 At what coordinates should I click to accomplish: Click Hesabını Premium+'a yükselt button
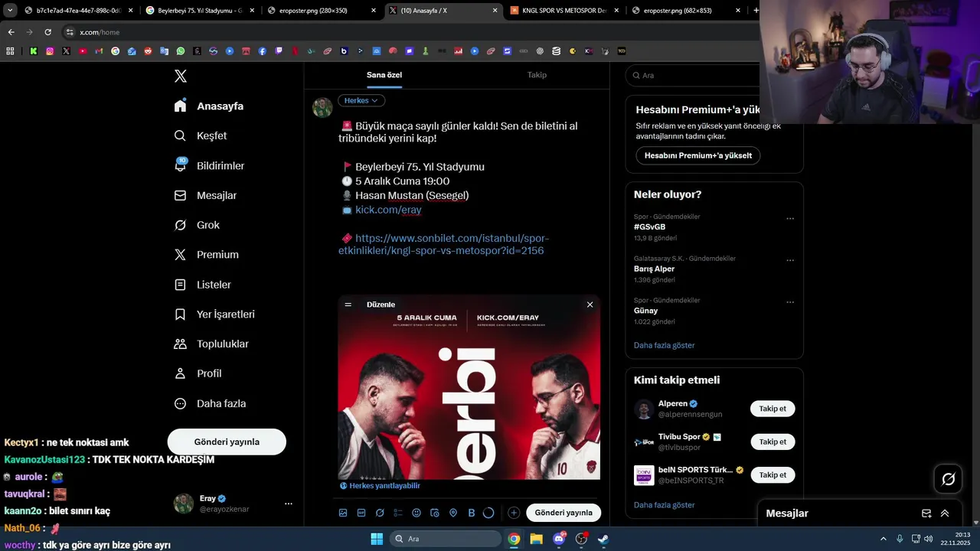698,155
